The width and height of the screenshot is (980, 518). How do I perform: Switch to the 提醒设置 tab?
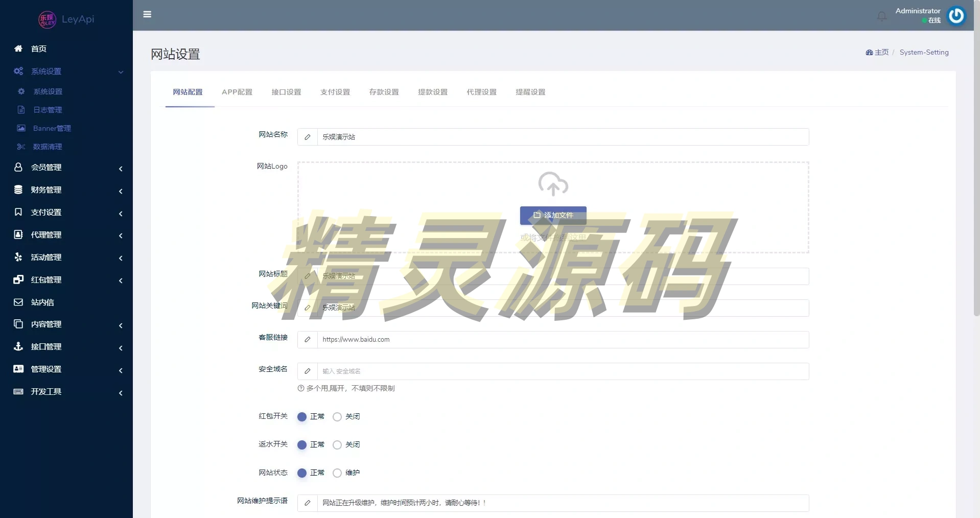(x=530, y=92)
